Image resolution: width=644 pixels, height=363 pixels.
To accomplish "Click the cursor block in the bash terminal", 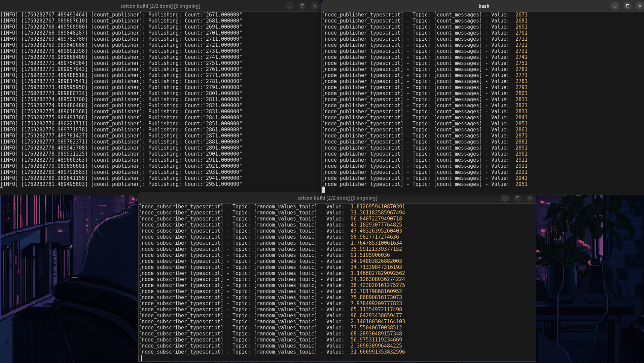I will [323, 190].
